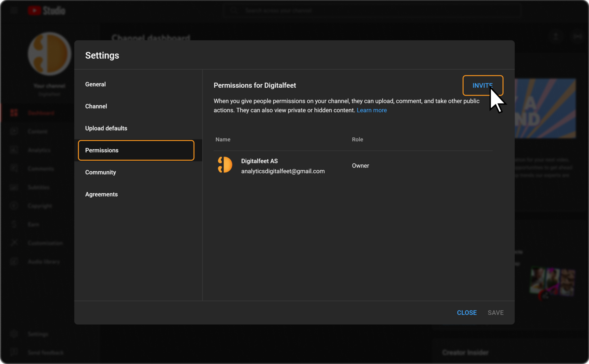The width and height of the screenshot is (589, 364).
Task: Open the hamburger menu in the top bar
Action: (x=14, y=10)
